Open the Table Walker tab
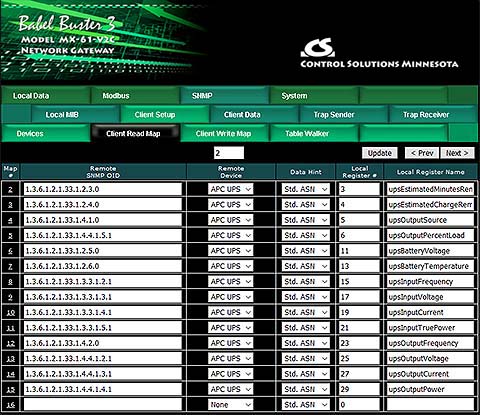 [x=314, y=134]
